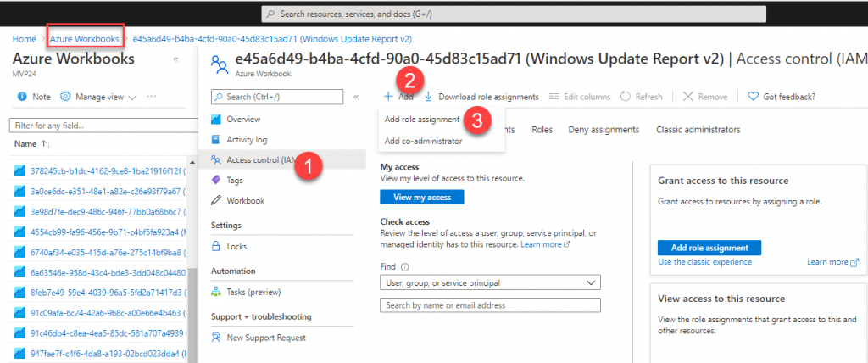The image size is (868, 363).
Task: Switch to the Classic administrators tab
Action: [698, 129]
